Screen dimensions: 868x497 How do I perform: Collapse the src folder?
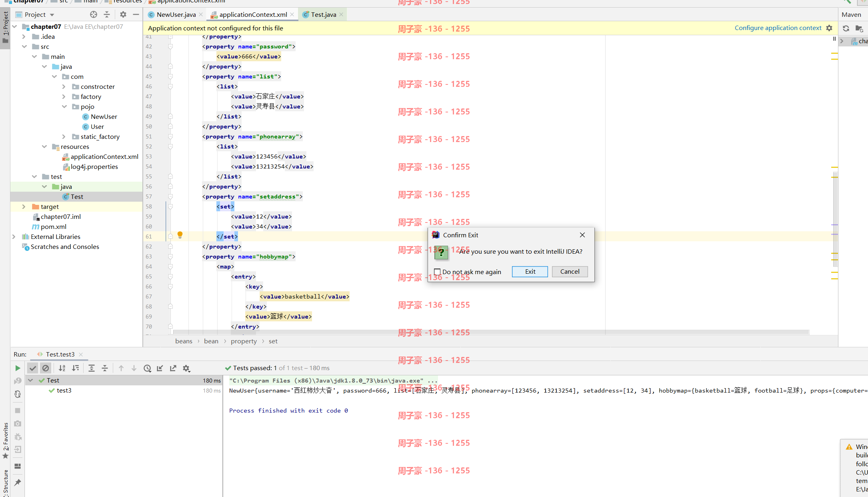(x=24, y=46)
